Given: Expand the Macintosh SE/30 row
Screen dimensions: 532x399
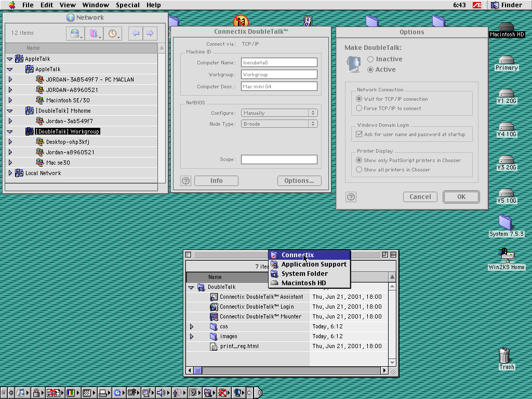Looking at the screenshot, I should click(10, 100).
